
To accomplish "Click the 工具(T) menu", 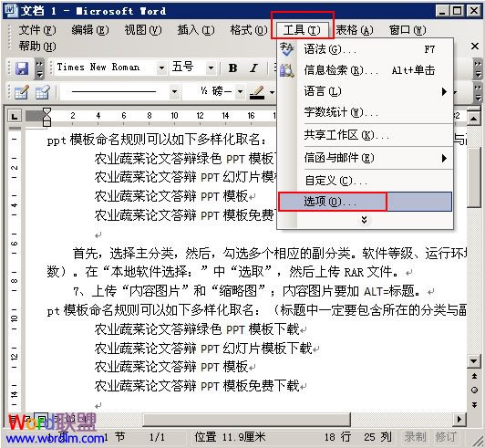I will click(302, 30).
